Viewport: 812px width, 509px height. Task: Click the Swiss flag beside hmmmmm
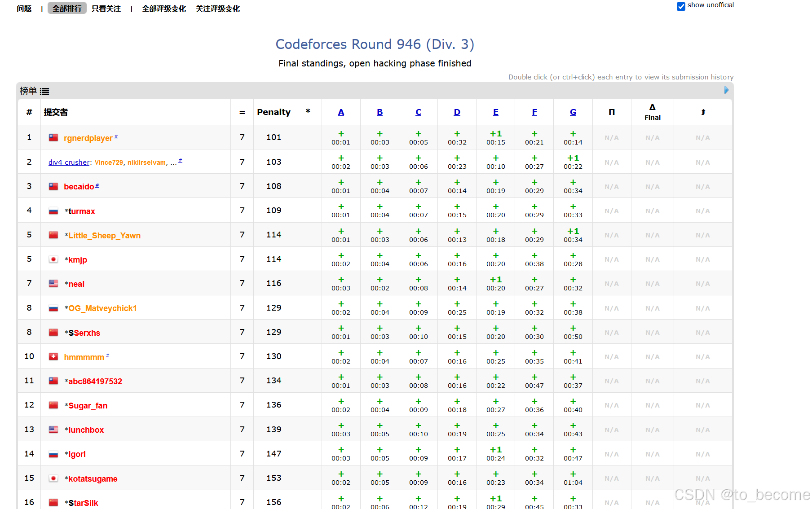click(53, 357)
